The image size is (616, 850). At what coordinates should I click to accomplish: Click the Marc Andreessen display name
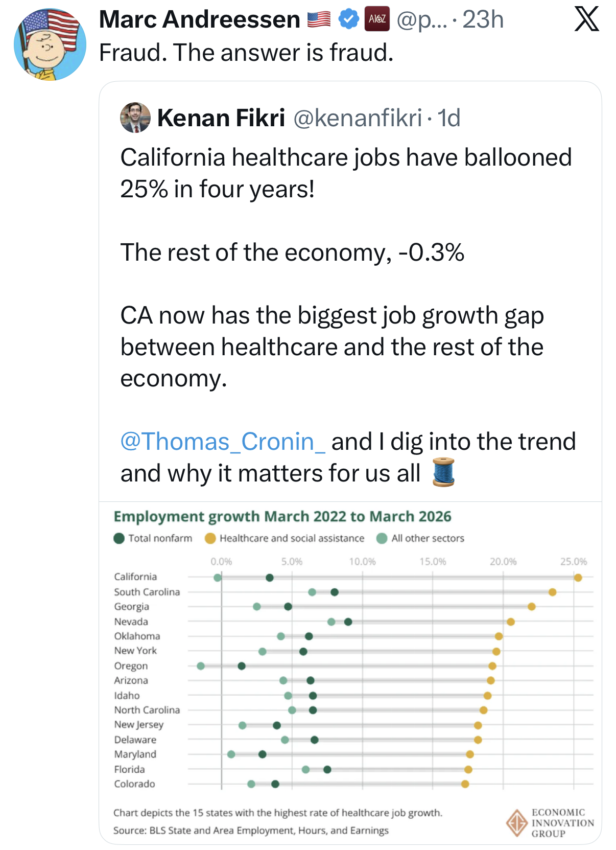tap(200, 19)
